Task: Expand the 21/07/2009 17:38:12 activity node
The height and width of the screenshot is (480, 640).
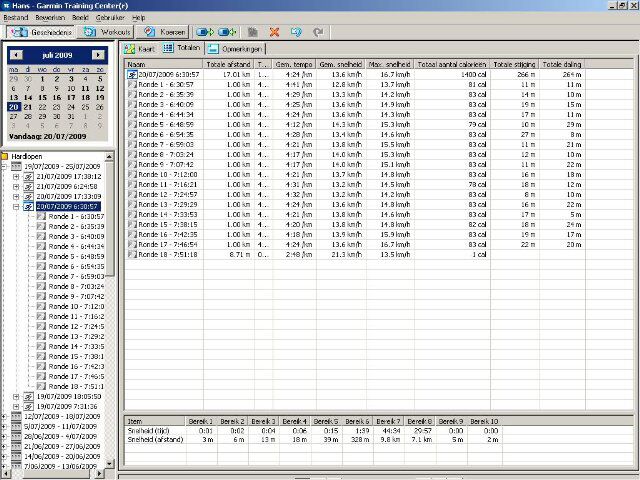Action: pos(16,176)
